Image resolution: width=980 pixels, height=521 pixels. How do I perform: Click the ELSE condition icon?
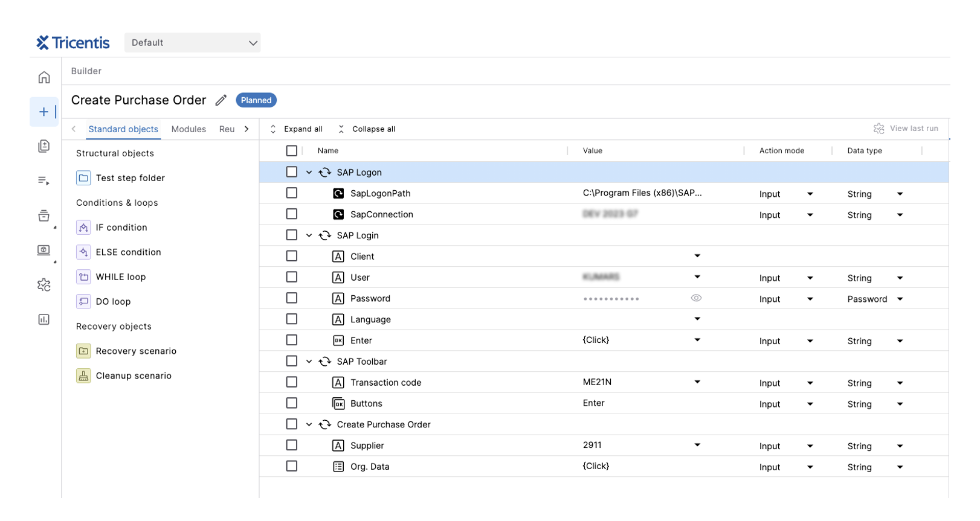click(83, 252)
